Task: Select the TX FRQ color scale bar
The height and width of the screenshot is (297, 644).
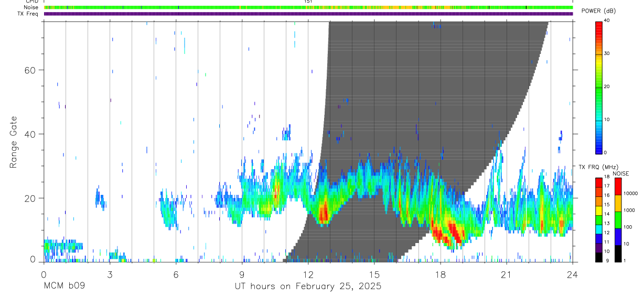Action: 599,220
